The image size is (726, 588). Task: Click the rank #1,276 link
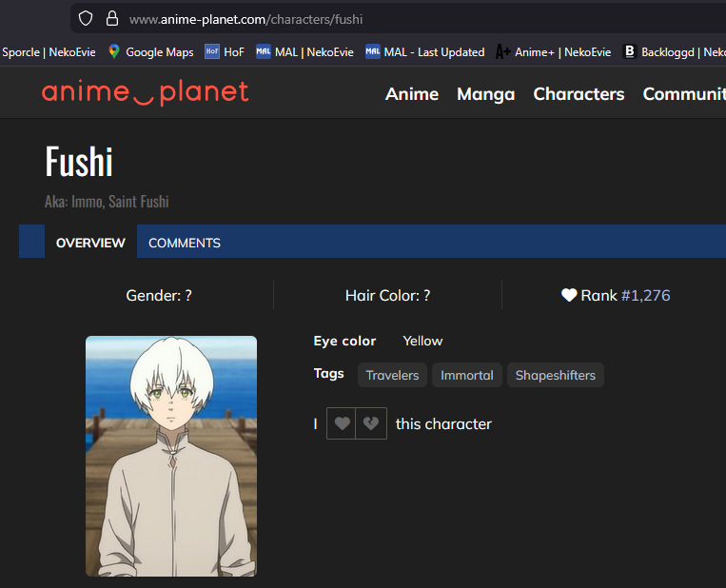point(645,295)
